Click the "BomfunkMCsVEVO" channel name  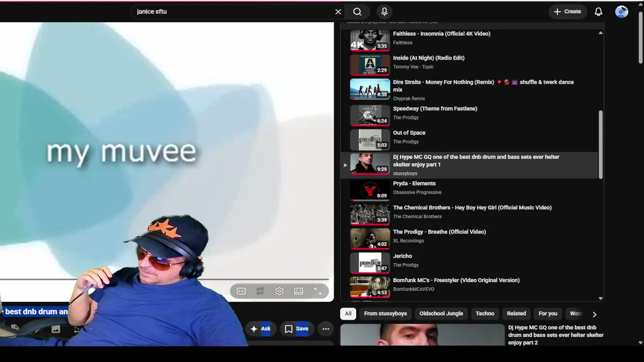click(x=414, y=289)
